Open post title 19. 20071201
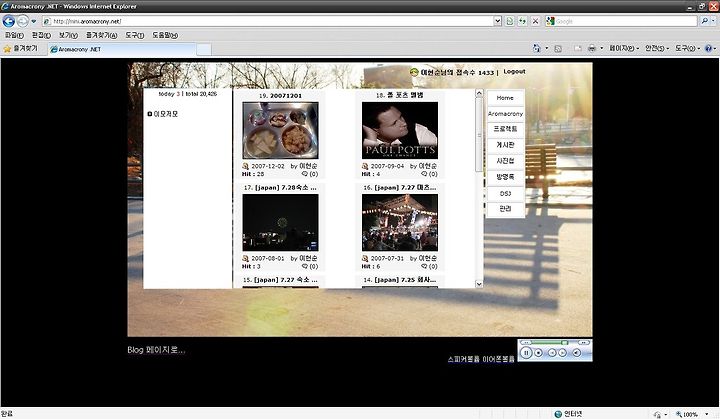 pos(280,96)
